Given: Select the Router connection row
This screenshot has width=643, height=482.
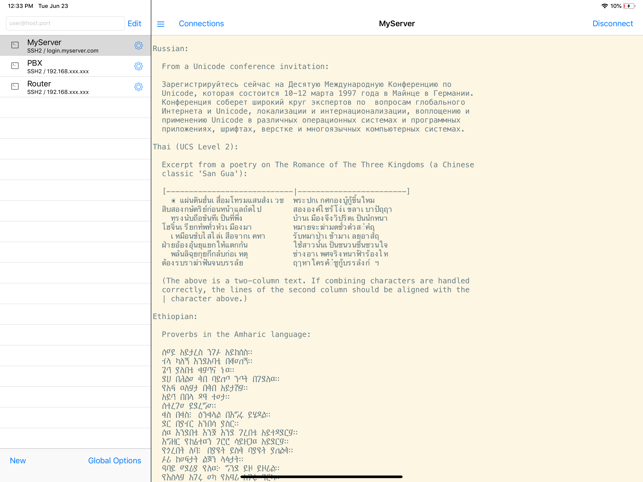Looking at the screenshot, I should click(x=75, y=87).
